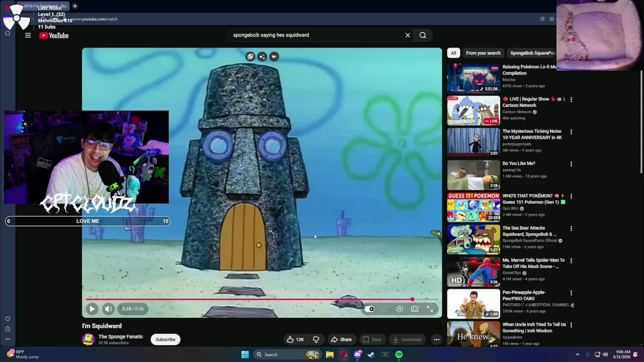Play the video with the play button
Screen dimensions: 644x362
click(92, 309)
